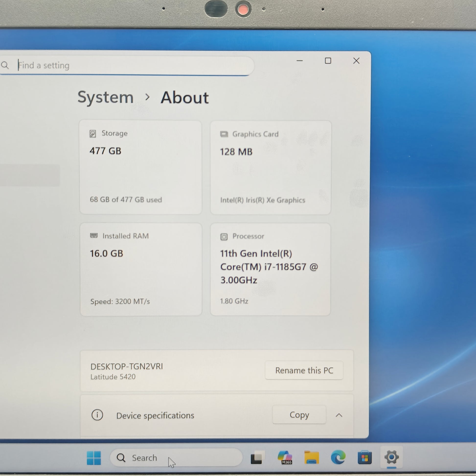The width and height of the screenshot is (476, 476).
Task: Open File Explorer from the taskbar
Action: click(x=311, y=458)
